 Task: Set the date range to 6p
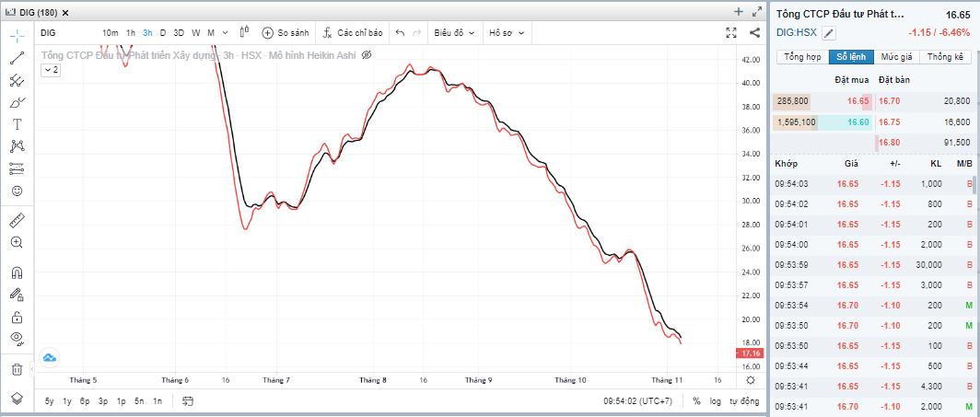tap(85, 401)
